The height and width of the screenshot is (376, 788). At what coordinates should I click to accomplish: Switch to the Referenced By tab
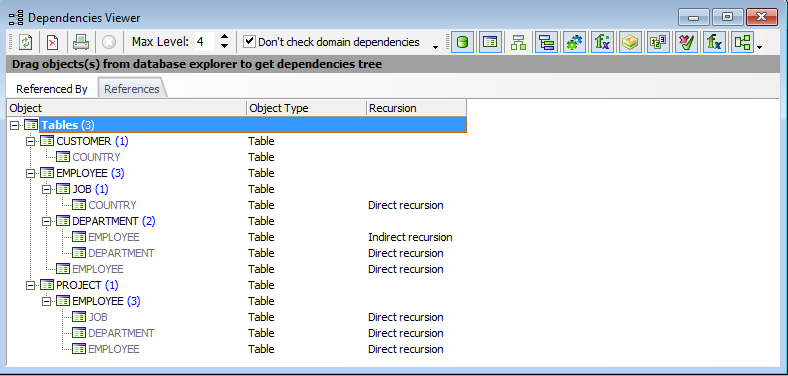[x=52, y=89]
